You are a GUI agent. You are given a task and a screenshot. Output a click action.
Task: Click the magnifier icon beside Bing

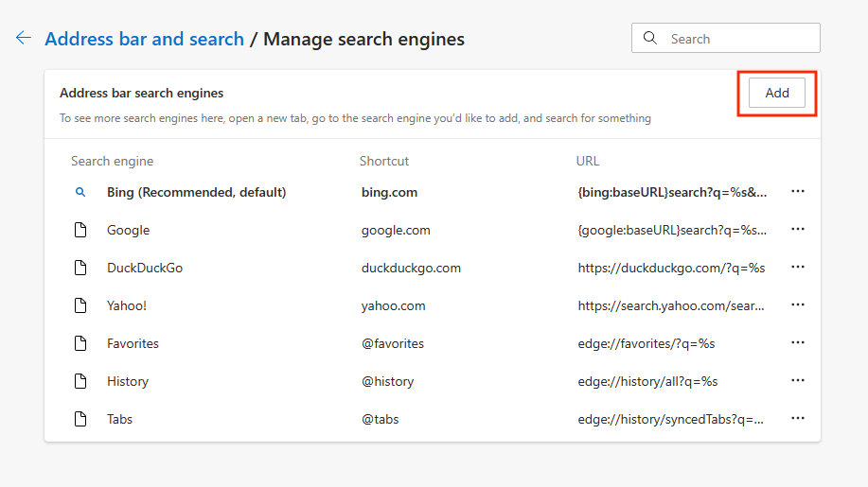[x=80, y=192]
